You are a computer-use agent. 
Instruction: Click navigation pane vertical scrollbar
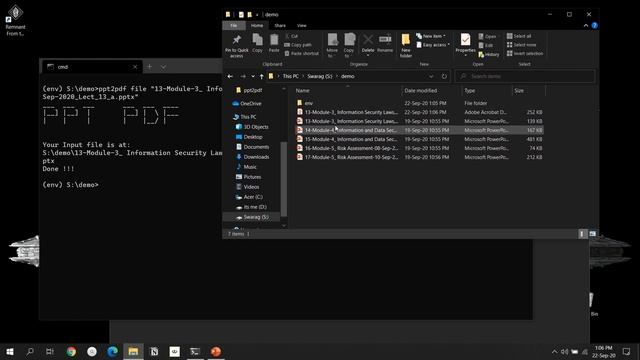[x=284, y=179]
